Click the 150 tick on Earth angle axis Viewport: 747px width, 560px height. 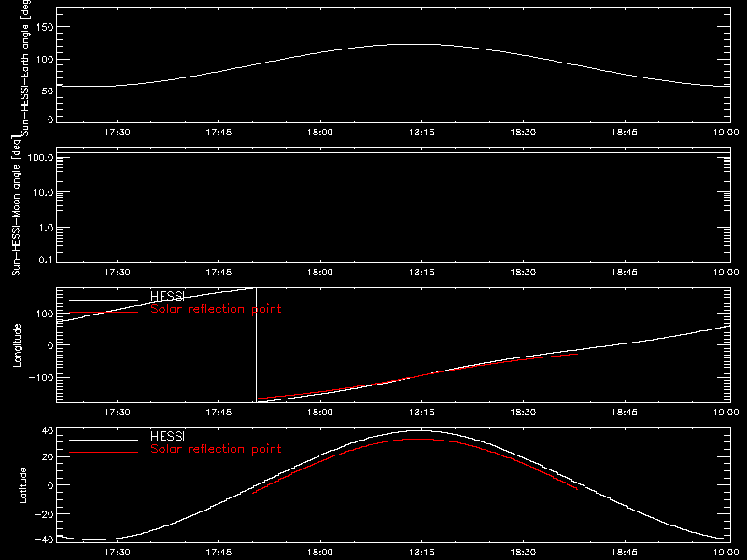pyautogui.click(x=45, y=27)
